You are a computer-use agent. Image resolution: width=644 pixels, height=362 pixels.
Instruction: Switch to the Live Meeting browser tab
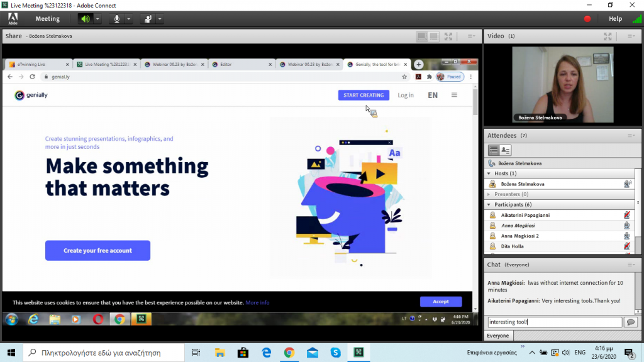(106, 65)
